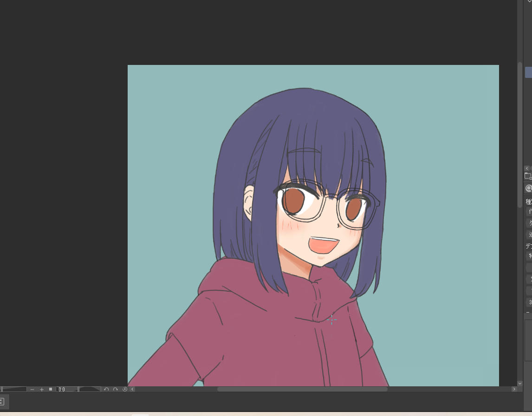Reset canvas rotation with the dial icon
Screen dimensions: 532x416
point(124,390)
